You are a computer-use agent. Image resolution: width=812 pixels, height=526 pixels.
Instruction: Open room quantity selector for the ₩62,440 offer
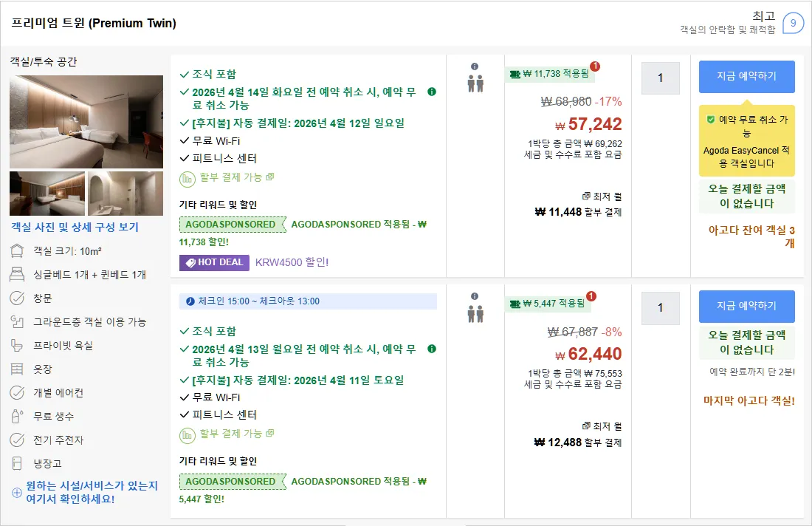click(660, 308)
